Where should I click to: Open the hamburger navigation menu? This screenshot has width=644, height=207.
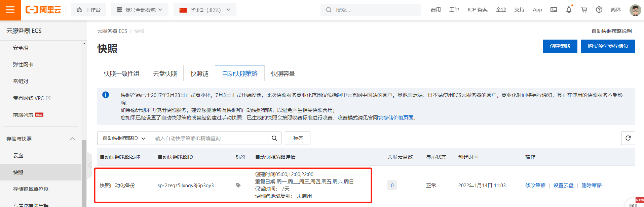pyautogui.click(x=10, y=10)
